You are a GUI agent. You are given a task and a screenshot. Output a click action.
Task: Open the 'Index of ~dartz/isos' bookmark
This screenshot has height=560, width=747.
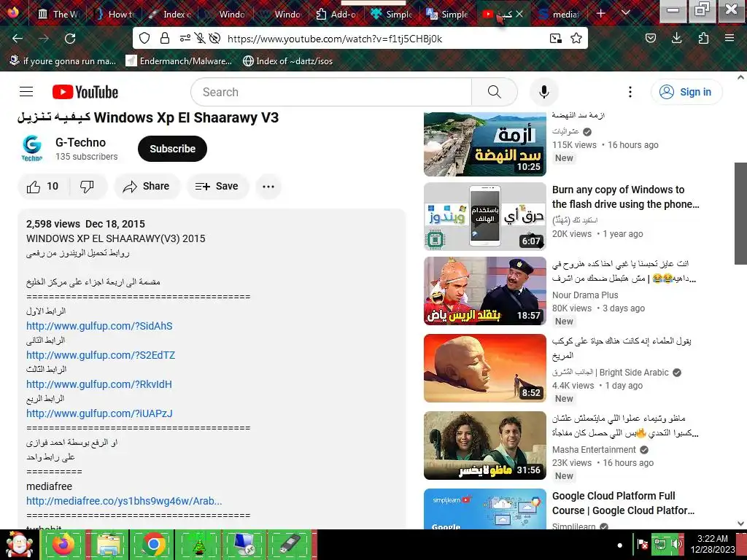(x=287, y=61)
